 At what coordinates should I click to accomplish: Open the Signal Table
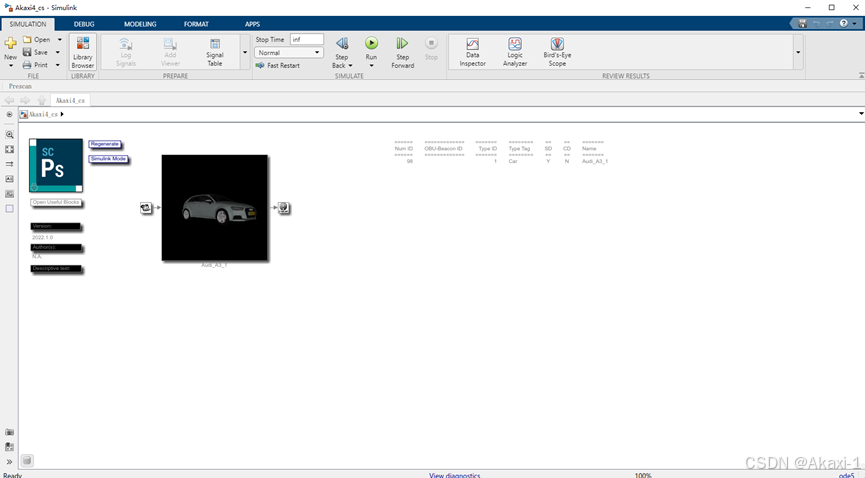click(215, 52)
